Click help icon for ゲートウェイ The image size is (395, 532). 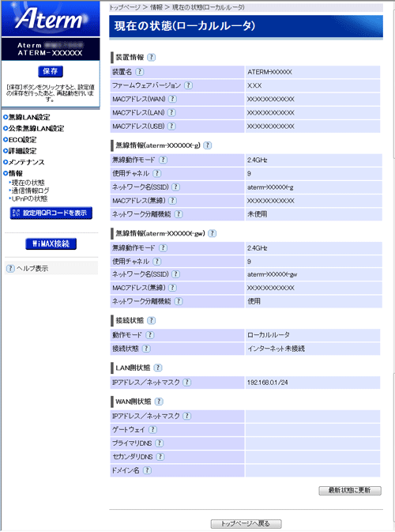153,429
